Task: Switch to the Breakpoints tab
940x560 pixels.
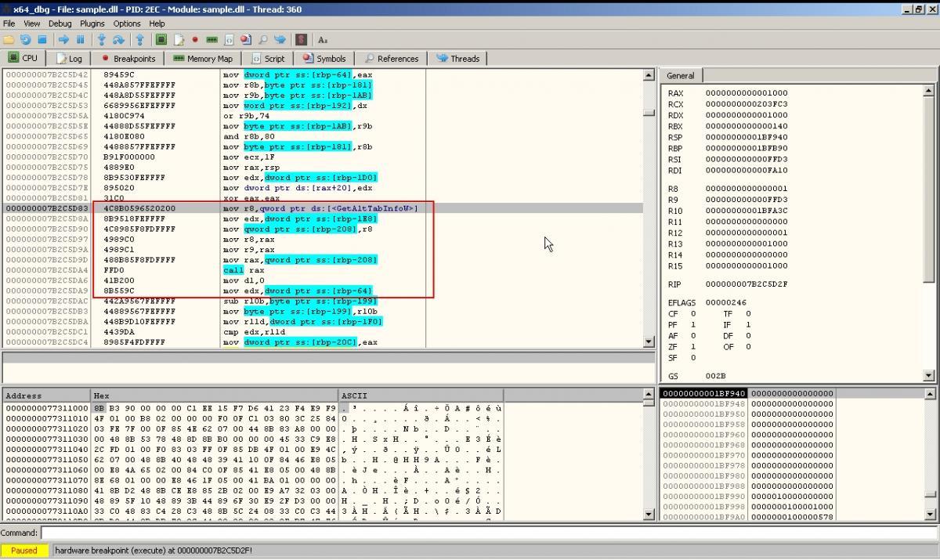Action: coord(128,59)
